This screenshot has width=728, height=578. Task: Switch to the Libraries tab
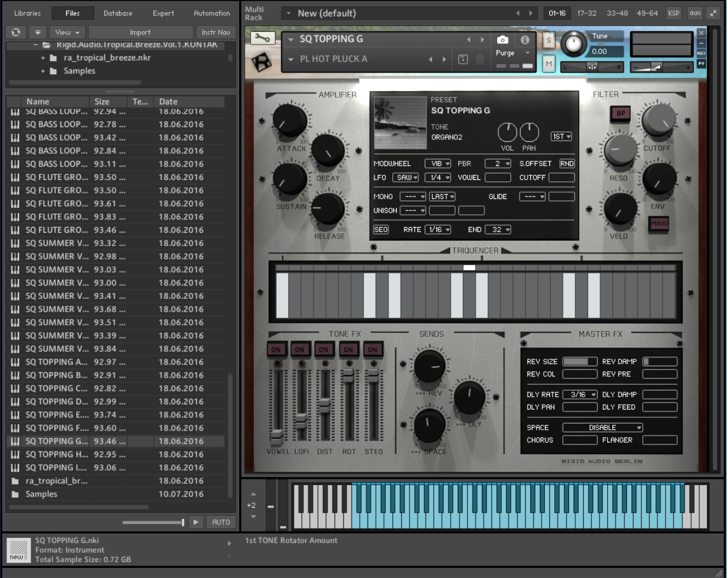point(27,13)
